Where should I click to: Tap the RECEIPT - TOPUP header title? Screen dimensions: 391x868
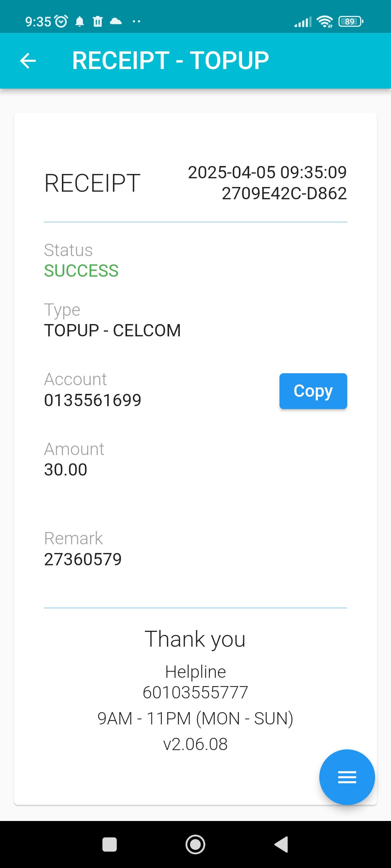pyautogui.click(x=171, y=60)
